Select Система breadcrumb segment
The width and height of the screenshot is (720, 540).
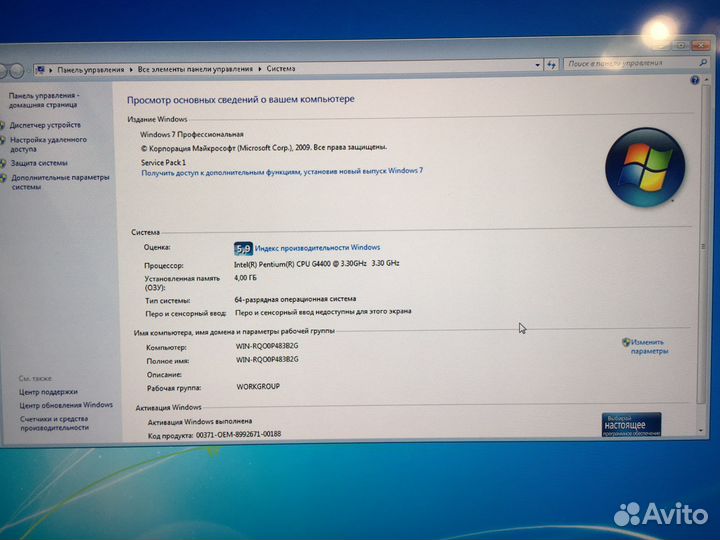point(281,68)
